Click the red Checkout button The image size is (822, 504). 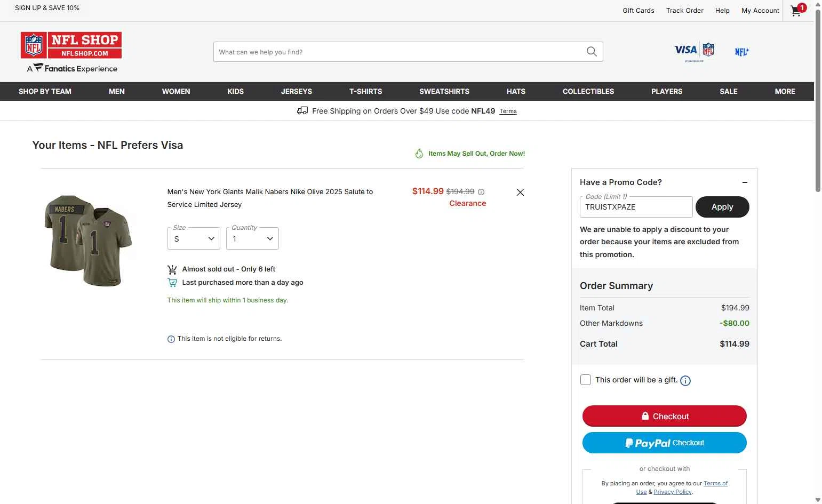point(664,416)
